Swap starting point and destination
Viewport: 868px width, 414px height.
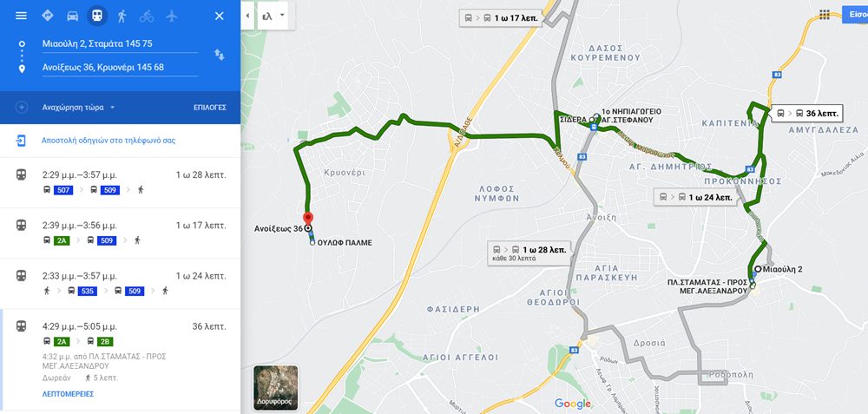[x=220, y=54]
